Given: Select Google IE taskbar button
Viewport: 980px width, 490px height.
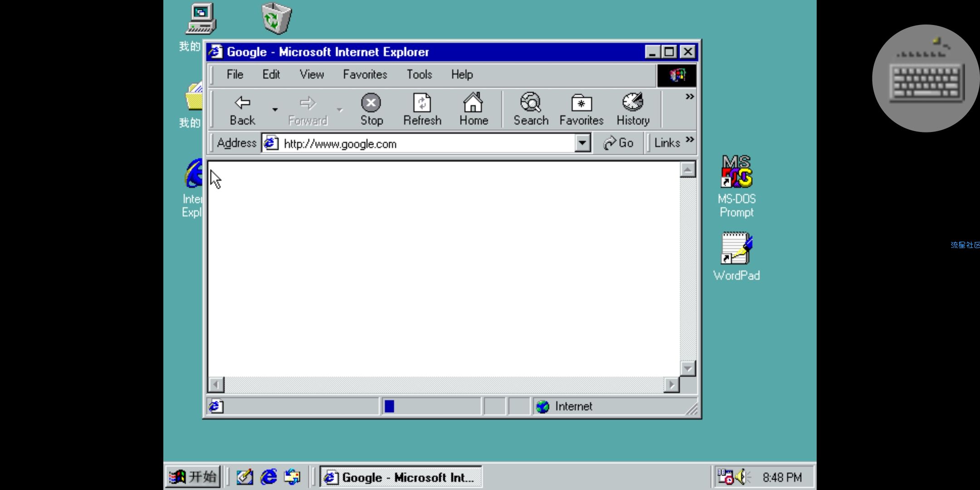Looking at the screenshot, I should pyautogui.click(x=401, y=477).
